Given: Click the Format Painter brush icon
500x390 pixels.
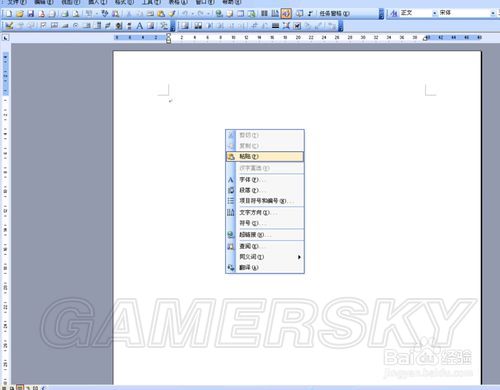Looking at the screenshot, I should pos(172,14).
